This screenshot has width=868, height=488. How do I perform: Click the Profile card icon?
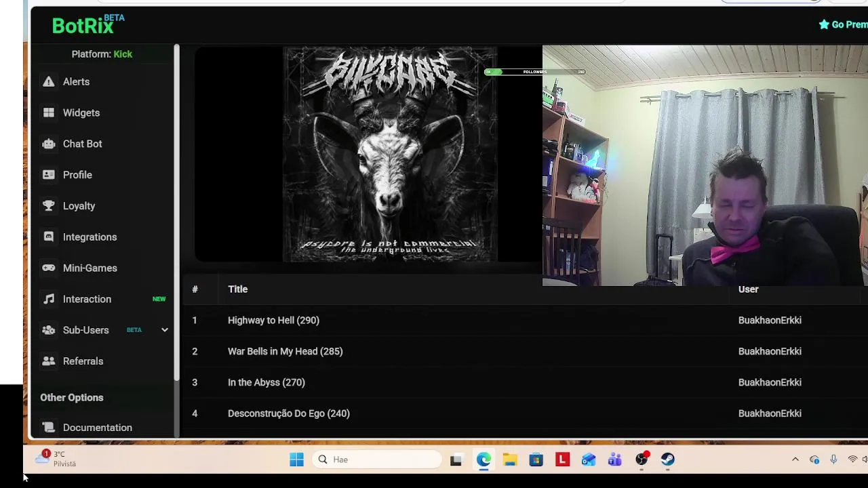click(x=48, y=175)
